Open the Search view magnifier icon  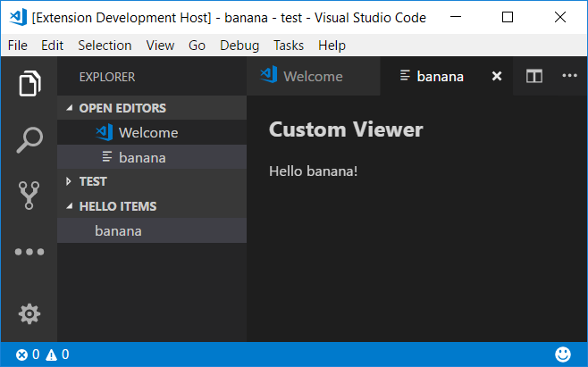(29, 140)
